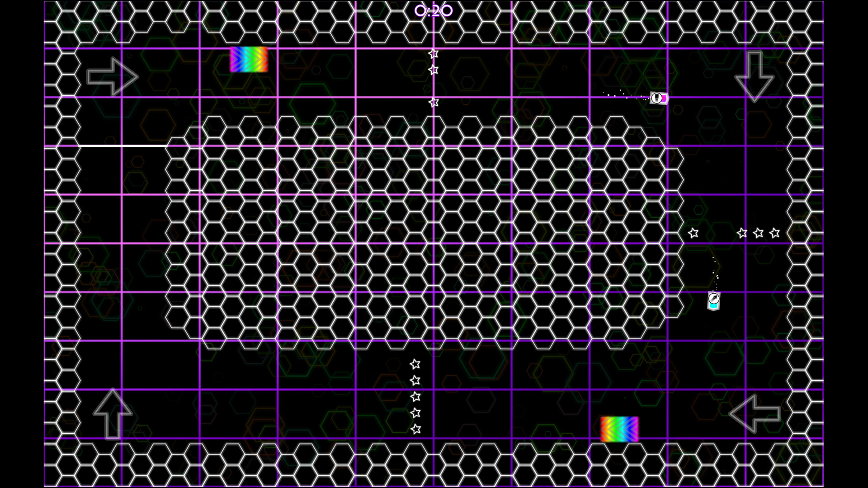Click the rainbow boost pad near the top
This screenshot has width=868, height=488.
click(x=249, y=60)
